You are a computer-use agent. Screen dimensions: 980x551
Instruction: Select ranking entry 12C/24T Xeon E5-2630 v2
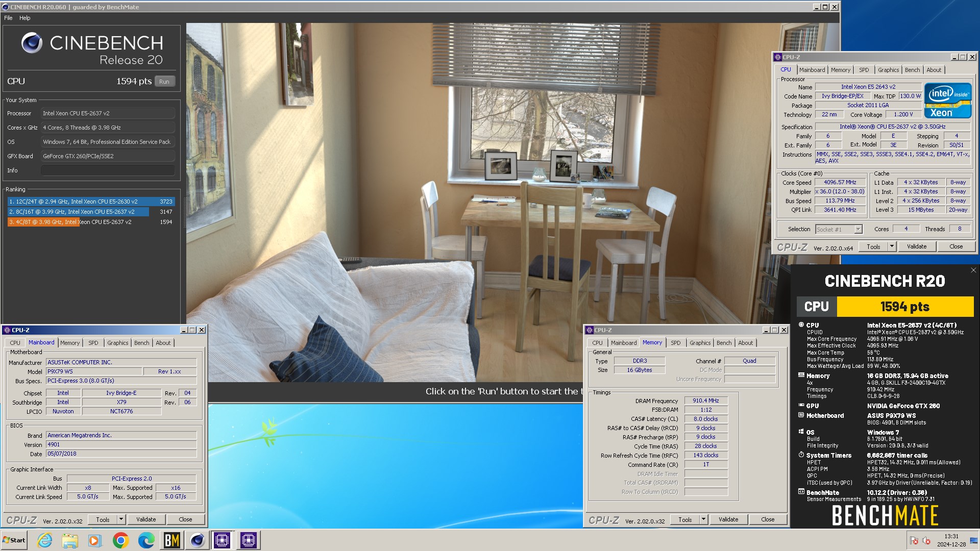[x=91, y=202]
